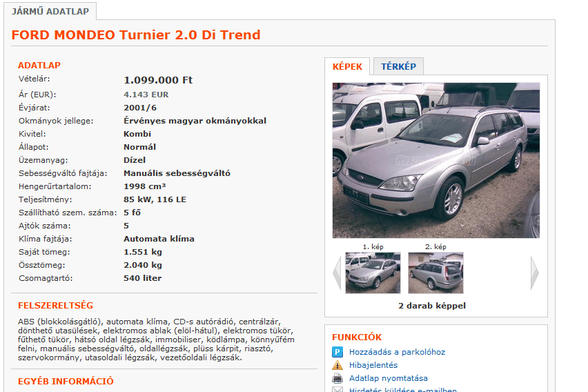The height and width of the screenshot is (392, 588).
Task: Click the FORD MONDEO Turnier listing title
Action: click(136, 35)
